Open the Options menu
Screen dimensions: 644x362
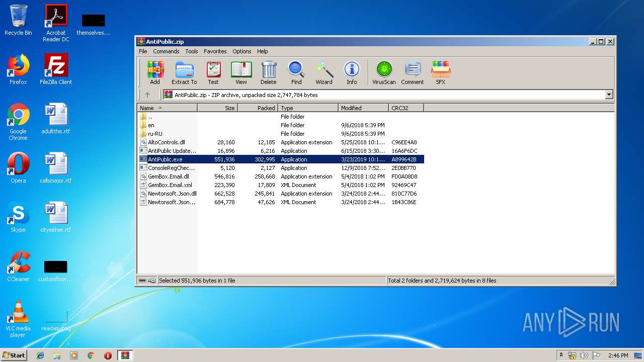242,51
